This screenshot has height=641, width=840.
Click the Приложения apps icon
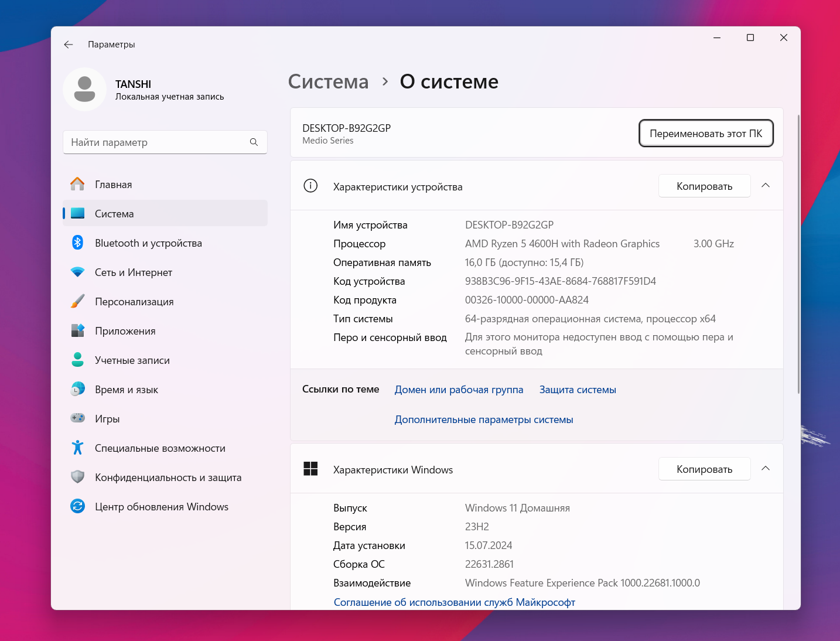tap(77, 330)
